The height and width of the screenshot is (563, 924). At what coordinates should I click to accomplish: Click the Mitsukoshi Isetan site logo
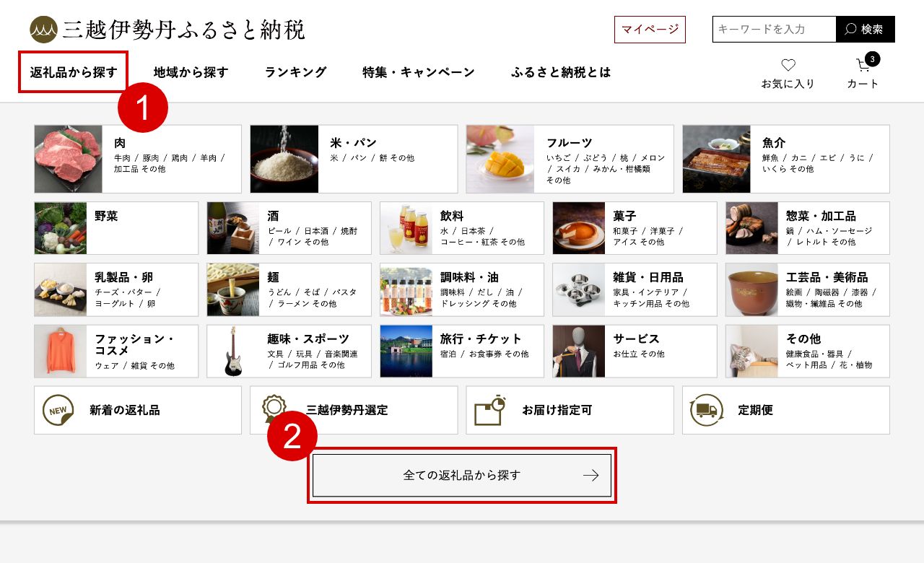pos(167,30)
